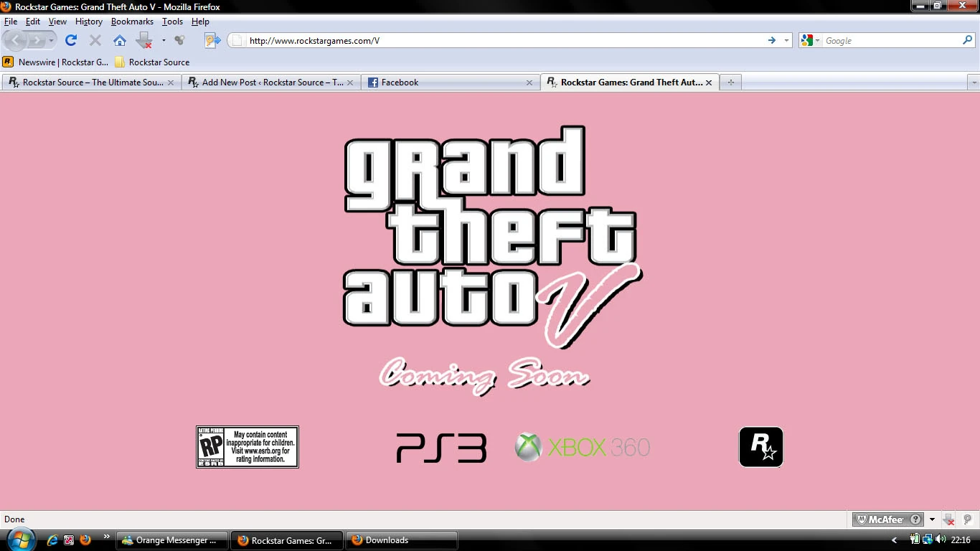Close the Add New Post tab
Viewport: 980px width, 551px height.
coord(350,83)
